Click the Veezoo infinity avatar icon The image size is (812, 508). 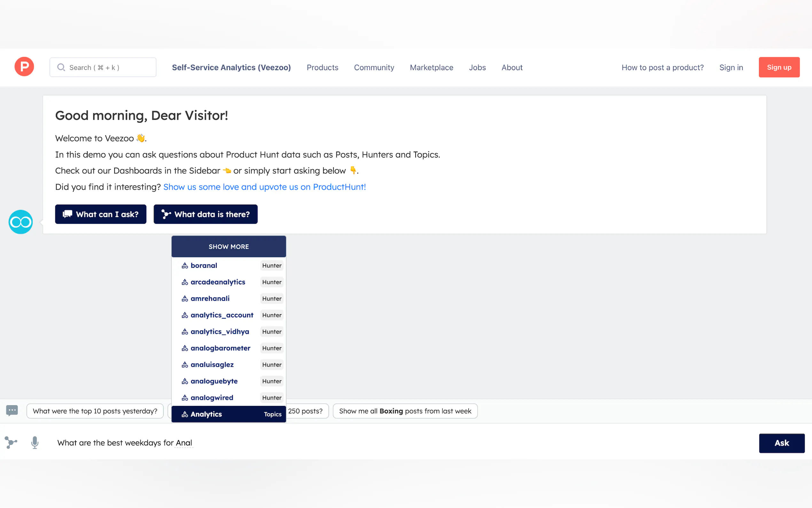(20, 222)
